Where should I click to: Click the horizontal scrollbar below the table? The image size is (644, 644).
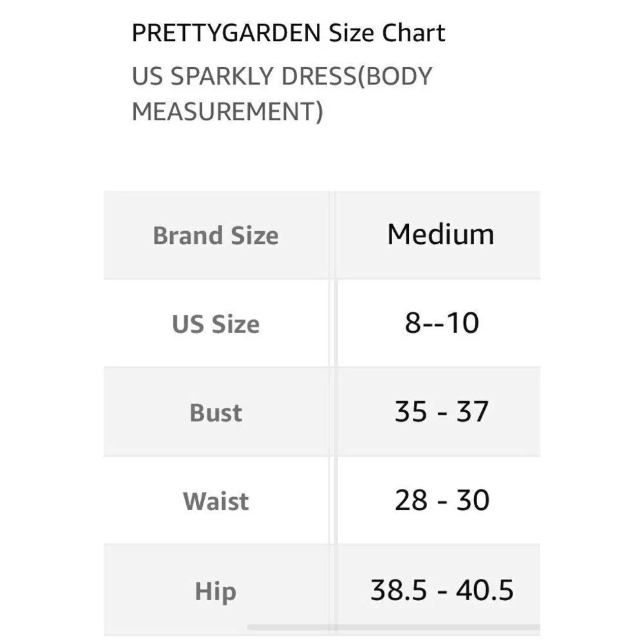(x=393, y=627)
